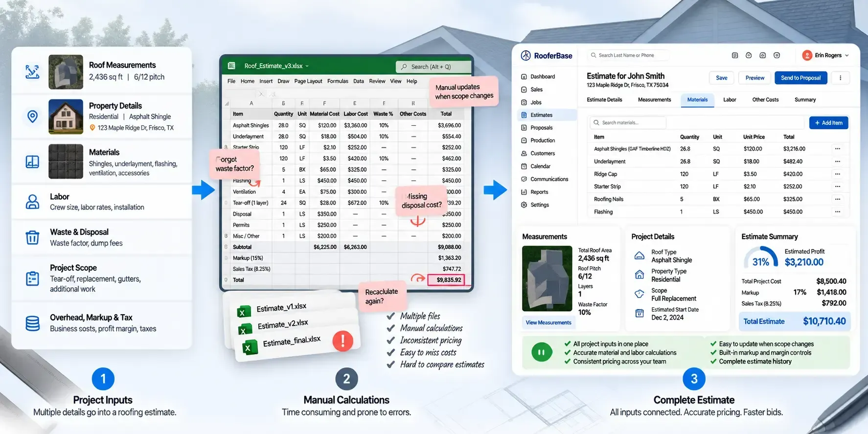Screen dimensions: 868x434
Task: Open row options for RooferBase Starter Strip
Action: [837, 186]
